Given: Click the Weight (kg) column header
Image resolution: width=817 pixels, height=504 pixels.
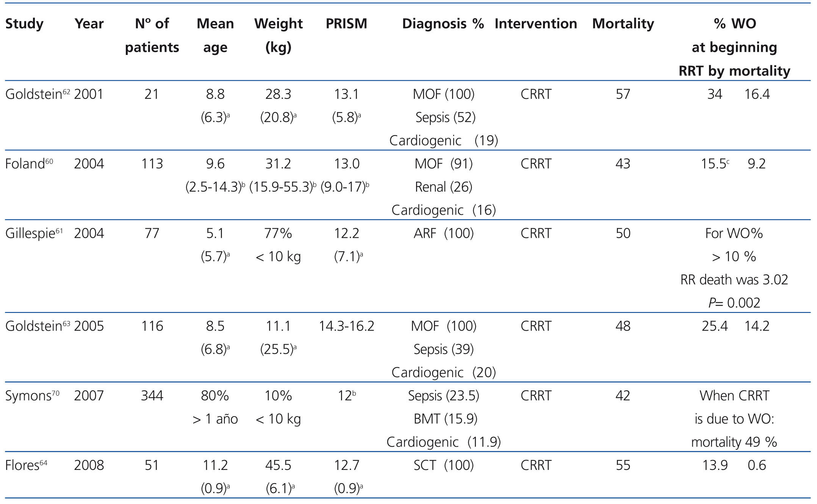Looking at the screenshot, I should 278,35.
